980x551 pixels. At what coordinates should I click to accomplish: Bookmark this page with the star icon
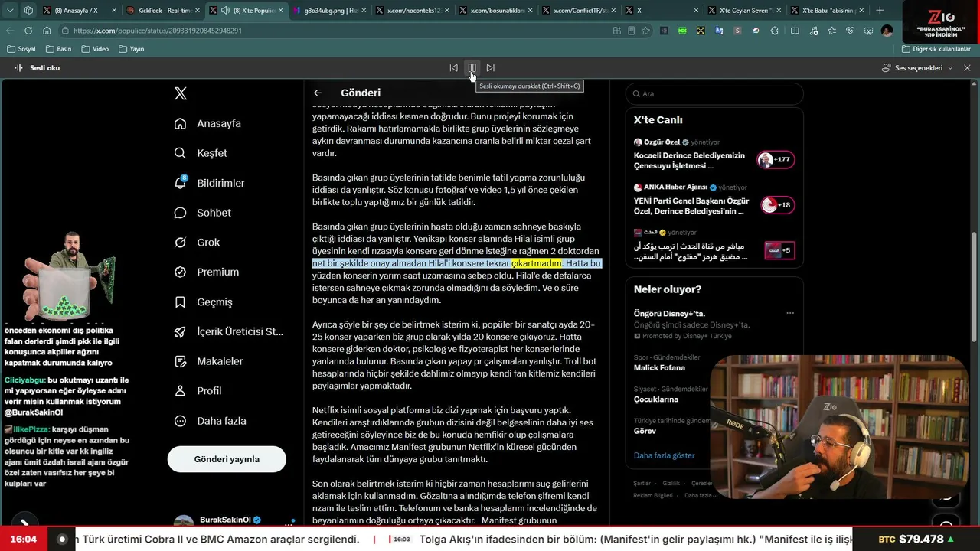[x=645, y=31]
